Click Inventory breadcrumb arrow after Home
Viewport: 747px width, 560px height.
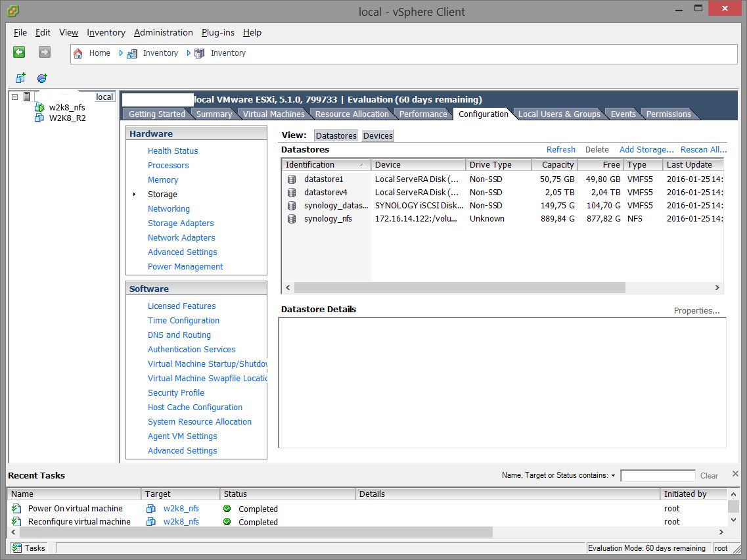pos(121,53)
